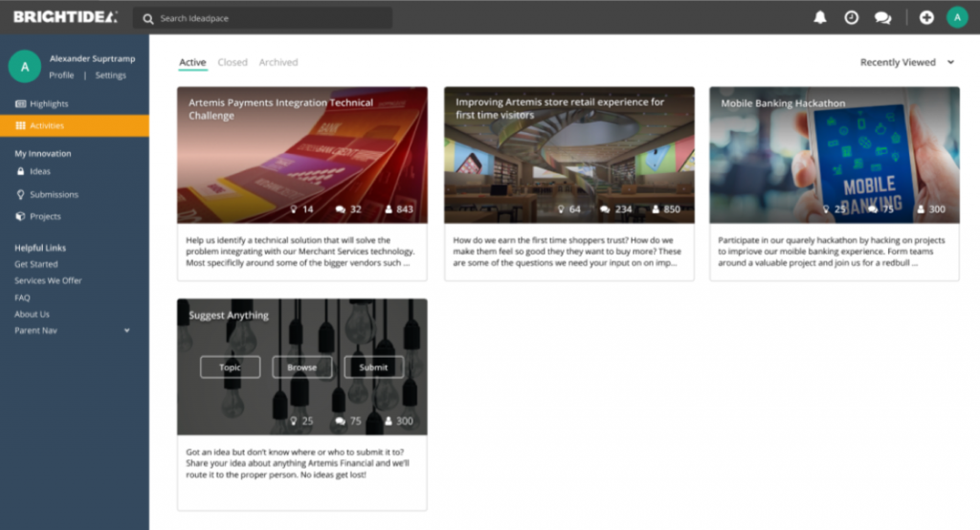Open the Settings link under user name

[x=110, y=76]
